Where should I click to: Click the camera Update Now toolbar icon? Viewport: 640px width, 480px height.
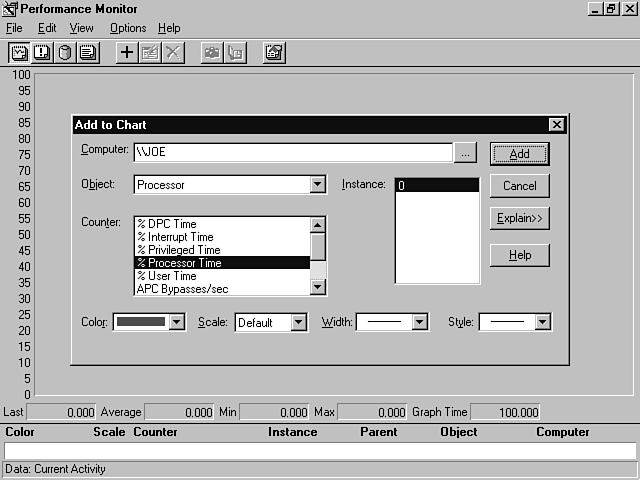pyautogui.click(x=212, y=53)
